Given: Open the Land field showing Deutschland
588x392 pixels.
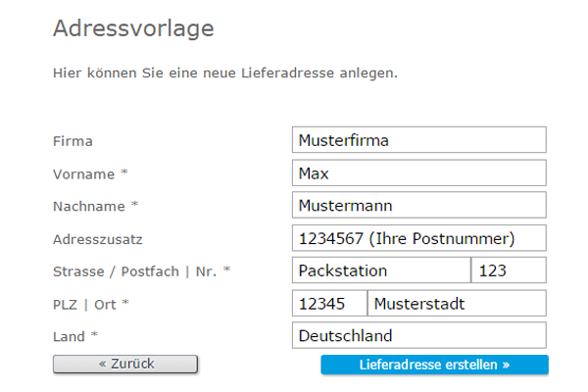Looking at the screenshot, I should tap(418, 335).
